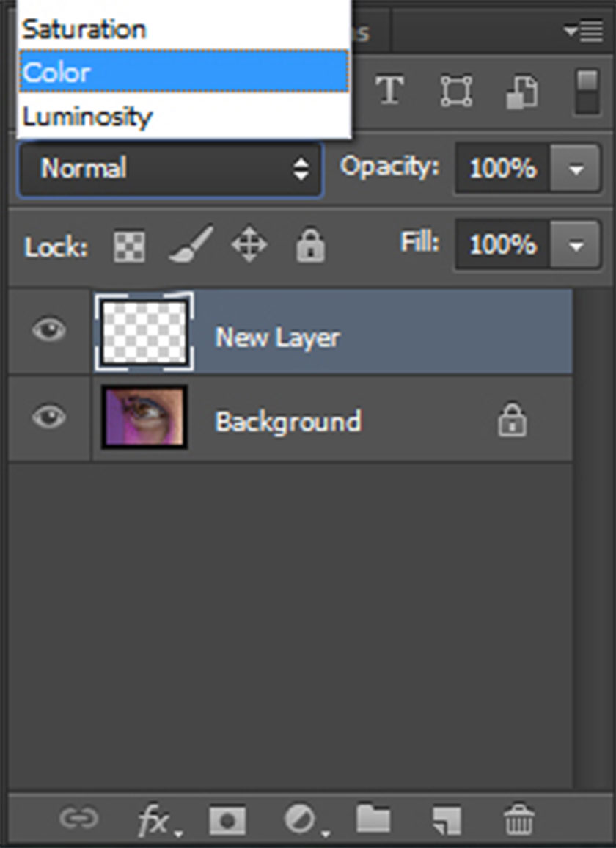Image resolution: width=616 pixels, height=848 pixels.
Task: Open the Opacity slider dropdown arrow
Action: [576, 169]
